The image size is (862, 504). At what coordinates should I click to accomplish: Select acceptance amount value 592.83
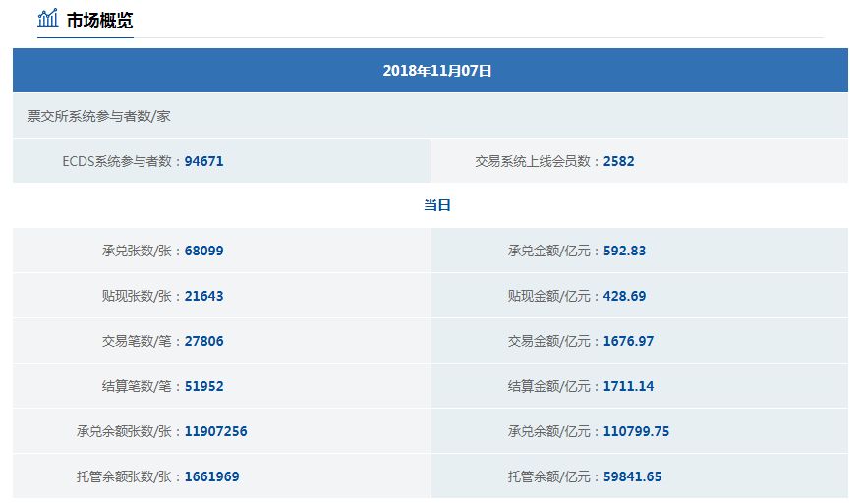click(624, 251)
